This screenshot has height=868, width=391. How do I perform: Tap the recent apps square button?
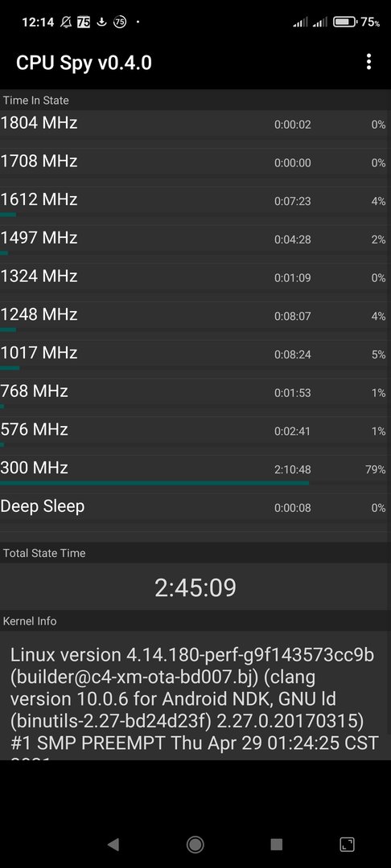pyautogui.click(x=277, y=844)
